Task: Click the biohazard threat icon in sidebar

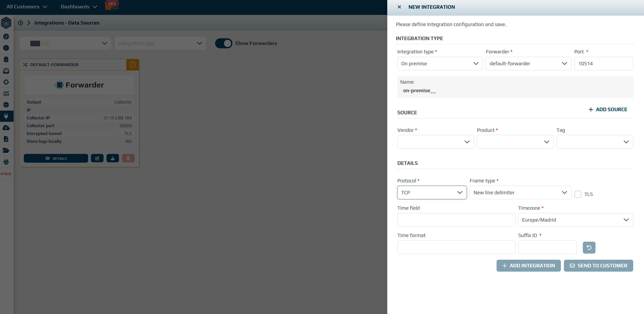Action: [6, 162]
